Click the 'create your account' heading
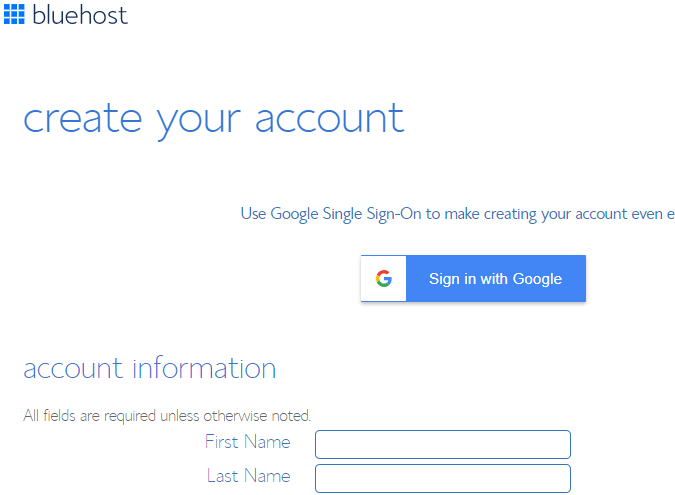 [214, 121]
